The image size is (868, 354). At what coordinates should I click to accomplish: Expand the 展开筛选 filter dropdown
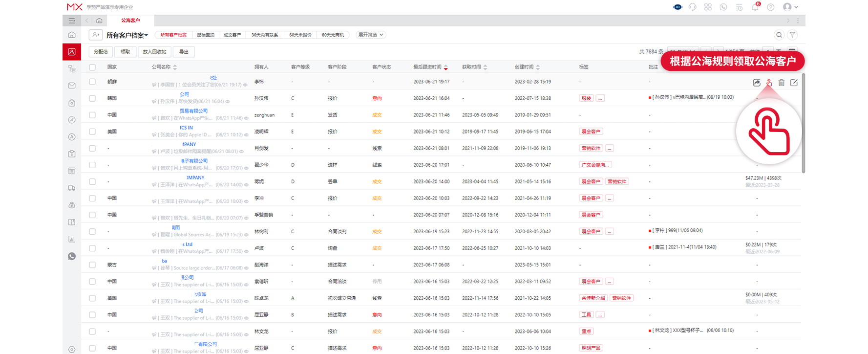371,35
